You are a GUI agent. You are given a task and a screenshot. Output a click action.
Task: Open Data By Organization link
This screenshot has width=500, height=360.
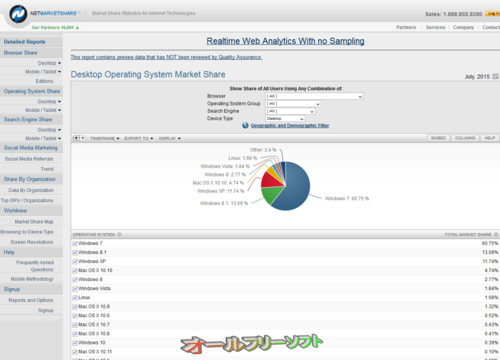pyautogui.click(x=31, y=190)
